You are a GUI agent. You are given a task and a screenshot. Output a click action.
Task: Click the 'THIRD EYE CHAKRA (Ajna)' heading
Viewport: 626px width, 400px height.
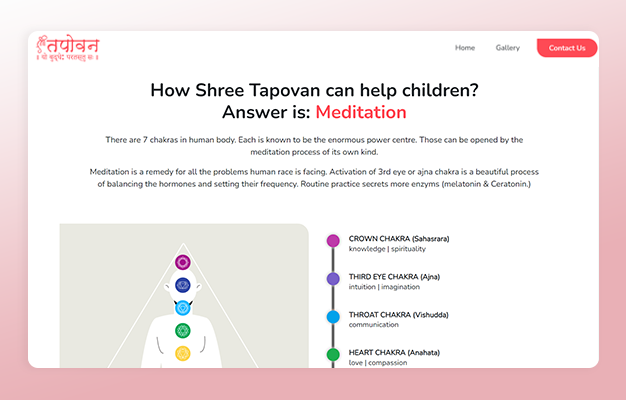tap(394, 277)
